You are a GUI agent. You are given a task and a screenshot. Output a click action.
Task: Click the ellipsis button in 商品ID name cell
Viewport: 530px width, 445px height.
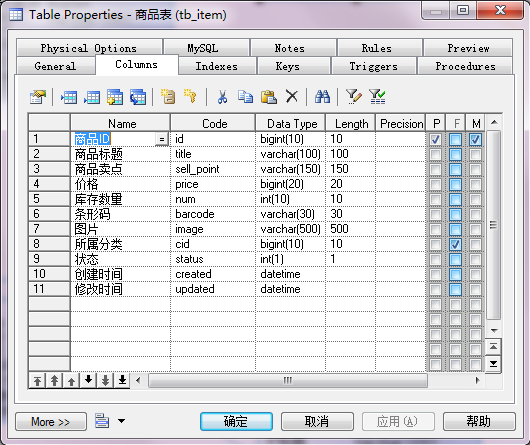(162, 139)
